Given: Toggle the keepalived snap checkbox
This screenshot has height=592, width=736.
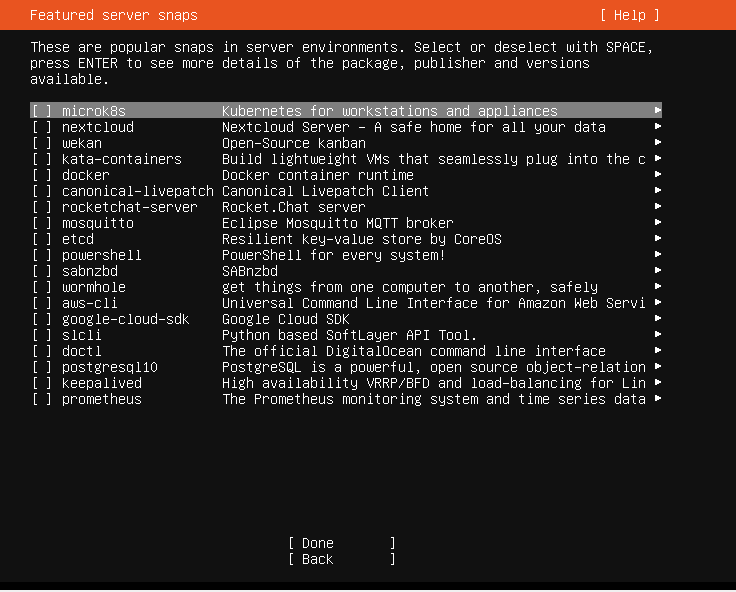Looking at the screenshot, I should point(42,382).
